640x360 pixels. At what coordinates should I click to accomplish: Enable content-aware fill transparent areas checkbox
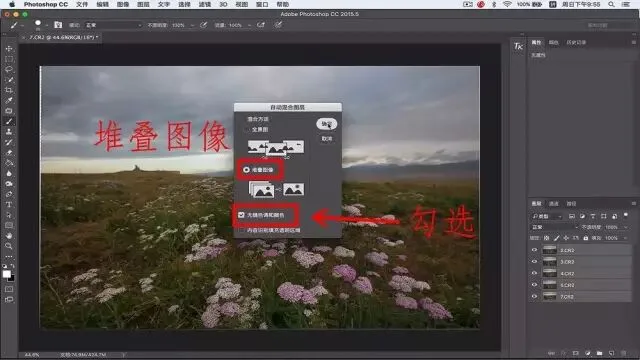241,230
